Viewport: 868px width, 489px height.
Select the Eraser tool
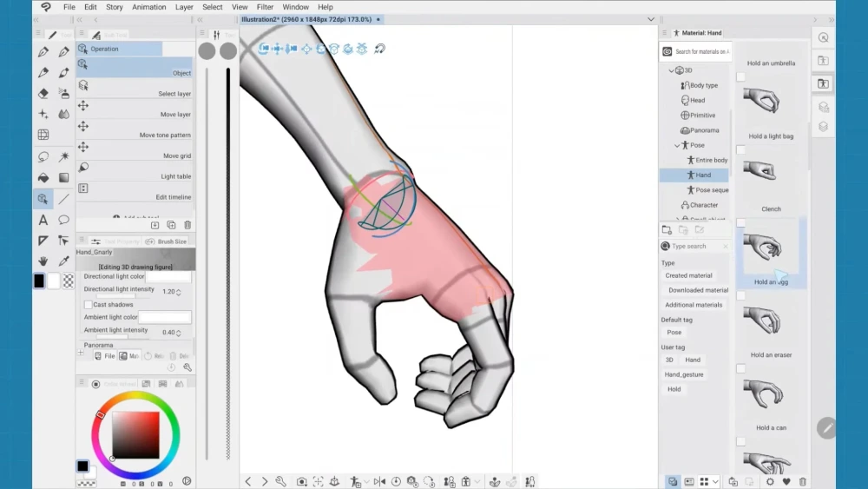pos(43,93)
